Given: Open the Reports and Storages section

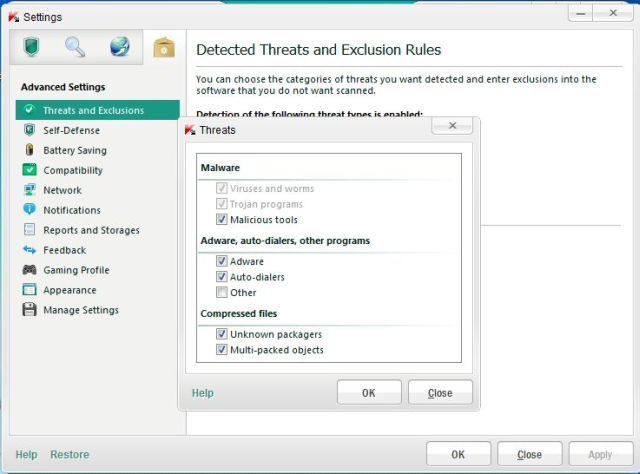Looking at the screenshot, I should pos(91,230).
